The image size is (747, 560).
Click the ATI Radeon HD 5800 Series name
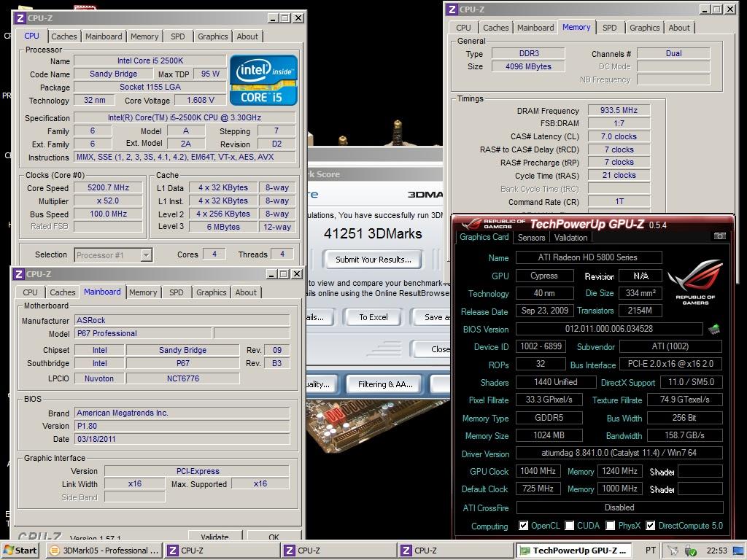click(589, 257)
